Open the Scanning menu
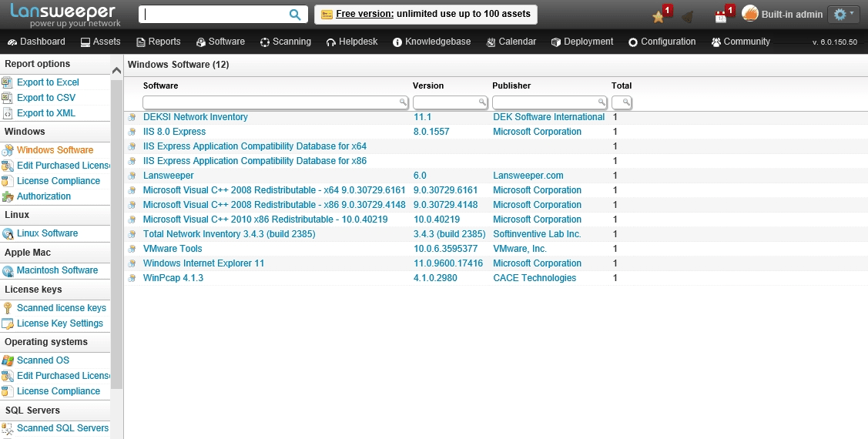Viewport: 868px width, 439px height. (x=286, y=42)
